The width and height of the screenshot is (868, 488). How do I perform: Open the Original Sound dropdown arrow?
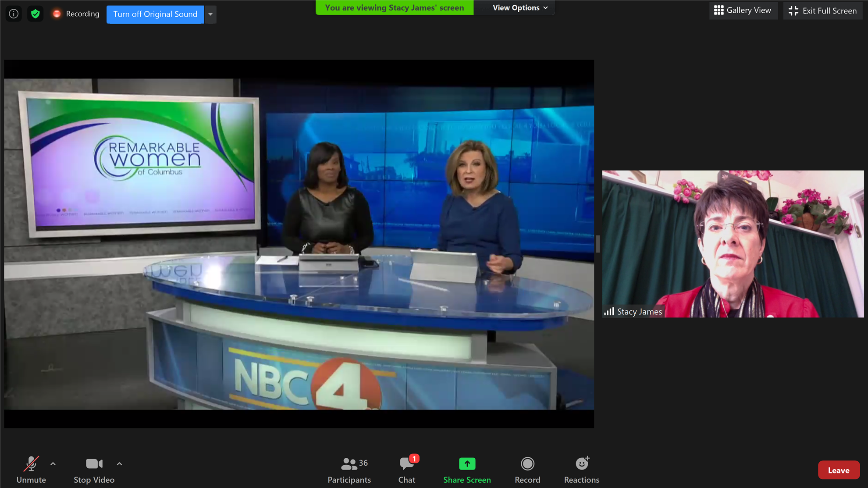click(210, 14)
